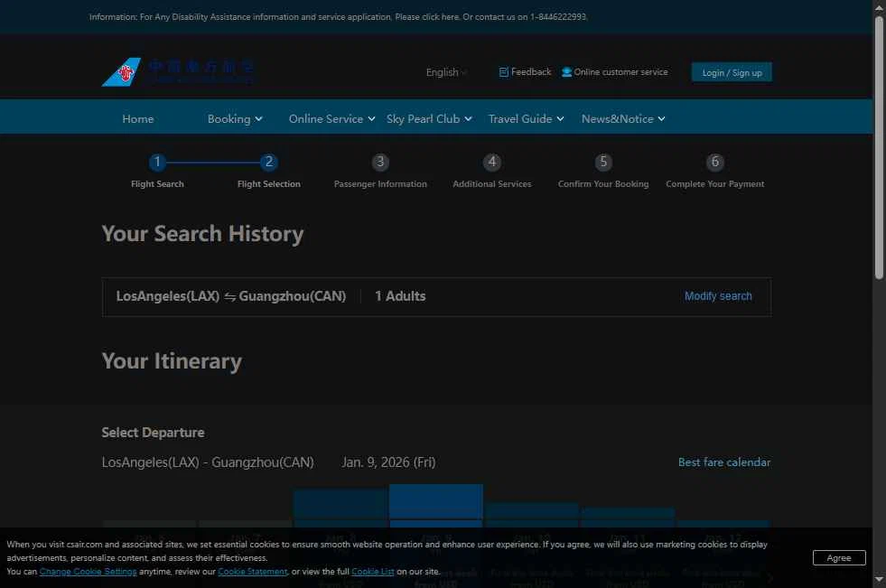Click the round-trip arrows between LAX and CAN

click(229, 296)
